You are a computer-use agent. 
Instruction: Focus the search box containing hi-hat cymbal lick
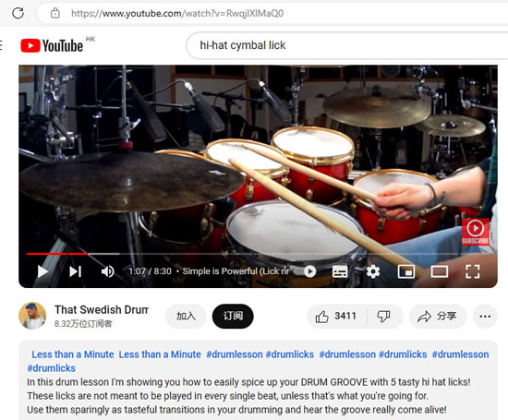(346, 45)
